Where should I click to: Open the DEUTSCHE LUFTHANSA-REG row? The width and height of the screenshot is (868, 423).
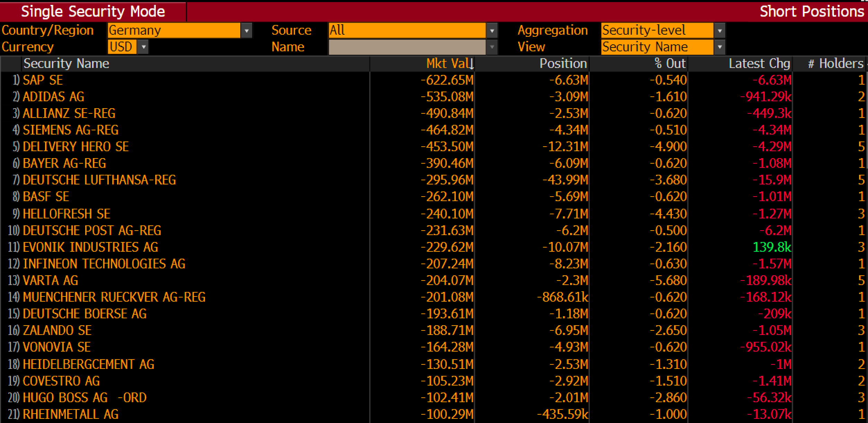99,180
